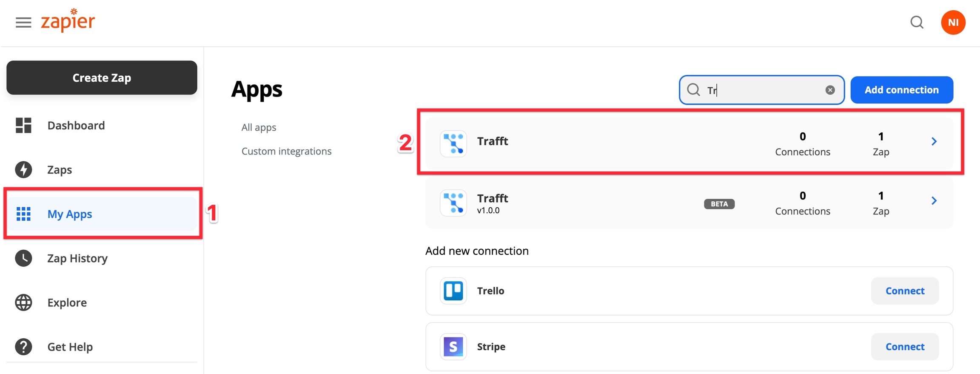Connect the Stripe app

coord(905,347)
